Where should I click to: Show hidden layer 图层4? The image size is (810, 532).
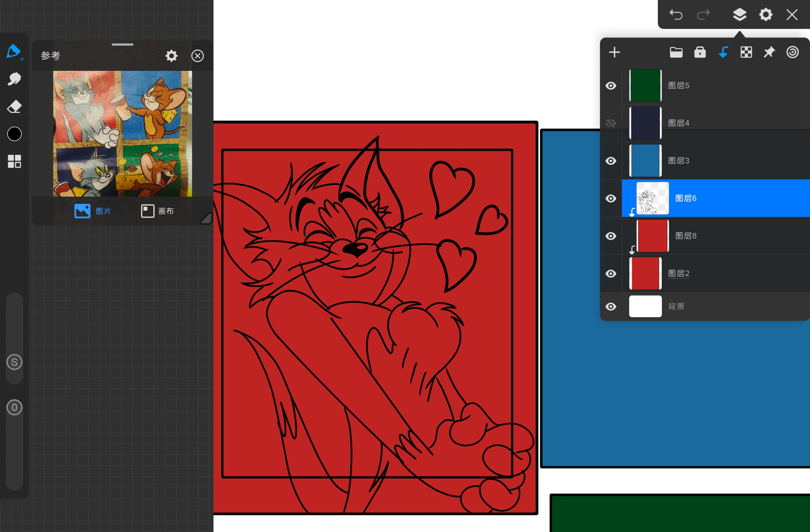click(x=611, y=123)
